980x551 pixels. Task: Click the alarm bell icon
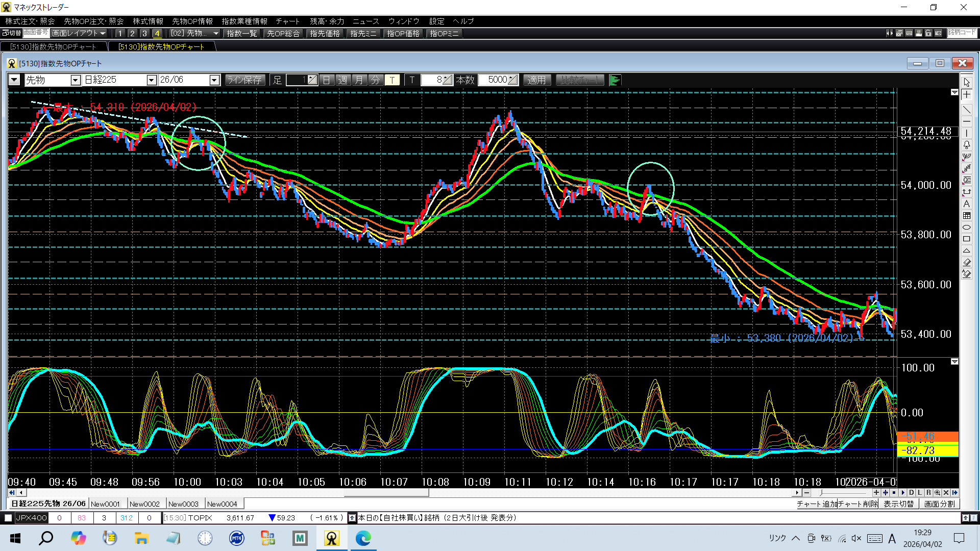point(967,145)
